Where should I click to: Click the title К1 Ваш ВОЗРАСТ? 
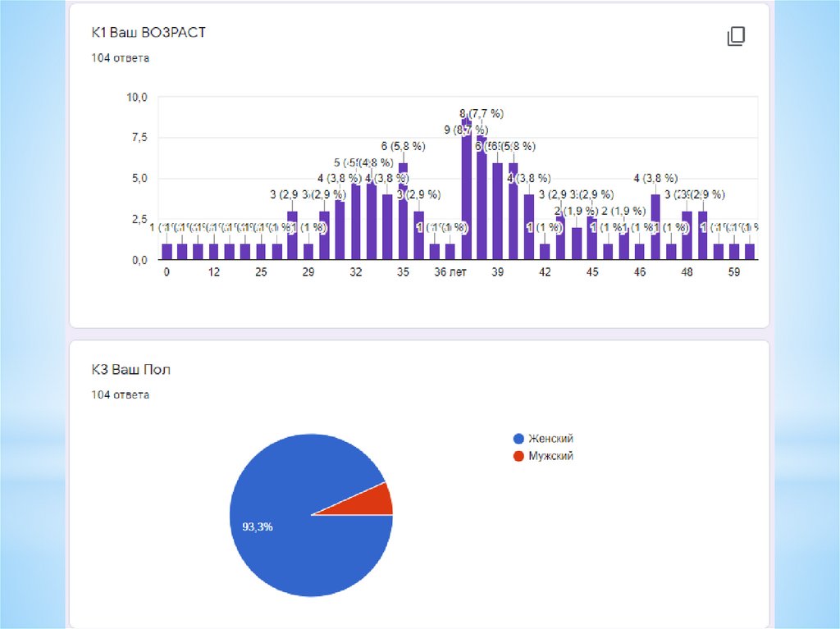[x=148, y=33]
